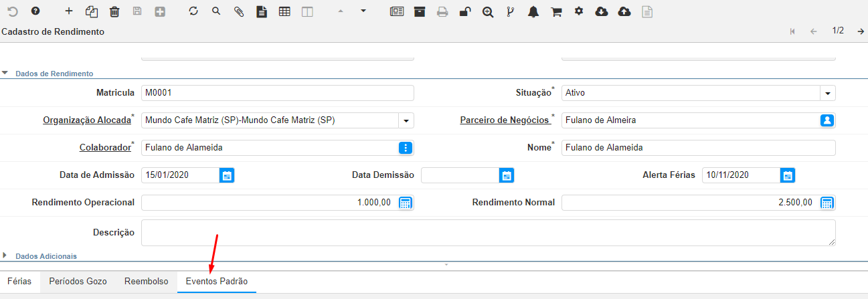Open Rendimento Normal calculator
The image size is (868, 299).
click(827, 203)
